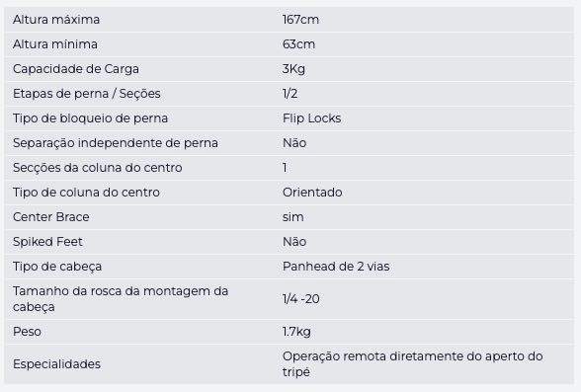The height and width of the screenshot is (392, 581).
Task: Click the 1.7kg weight value
Action: pos(296,332)
